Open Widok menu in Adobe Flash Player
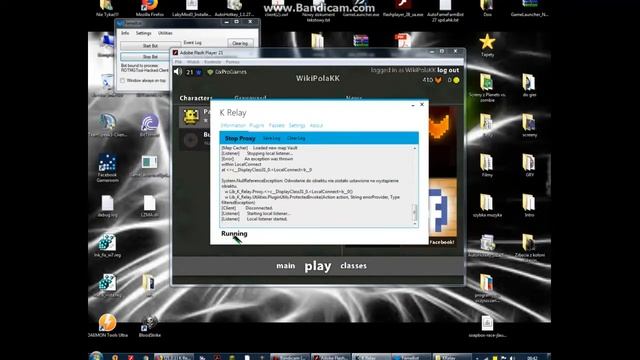 [193, 62]
